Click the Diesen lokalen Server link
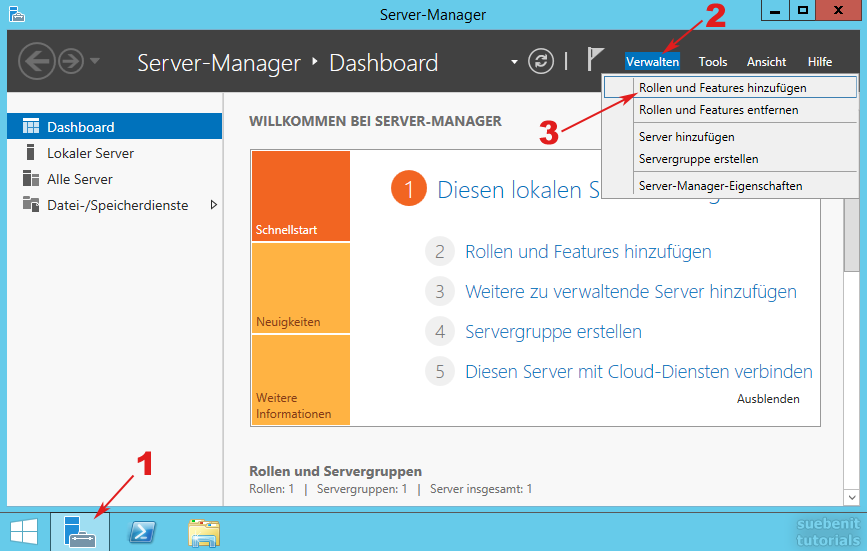 click(518, 190)
